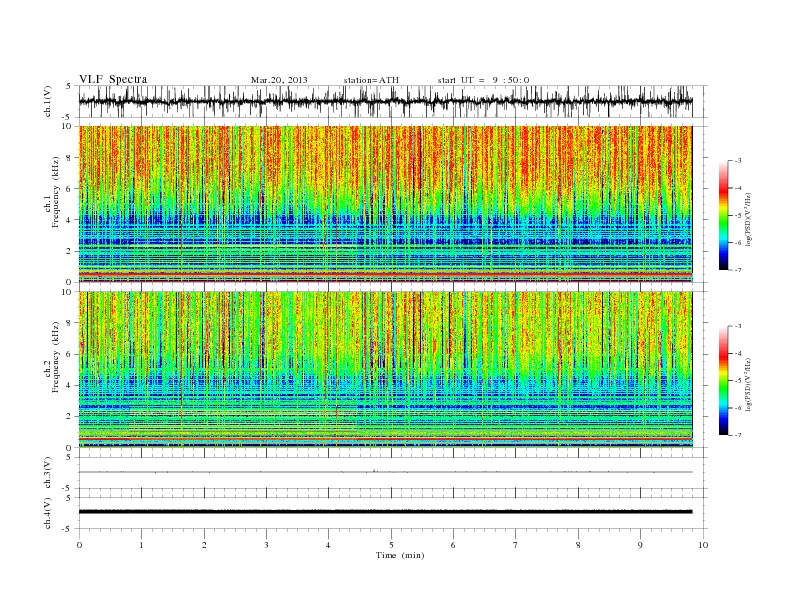Click the "station=ATH" header label
The image size is (792, 612).
(x=371, y=80)
